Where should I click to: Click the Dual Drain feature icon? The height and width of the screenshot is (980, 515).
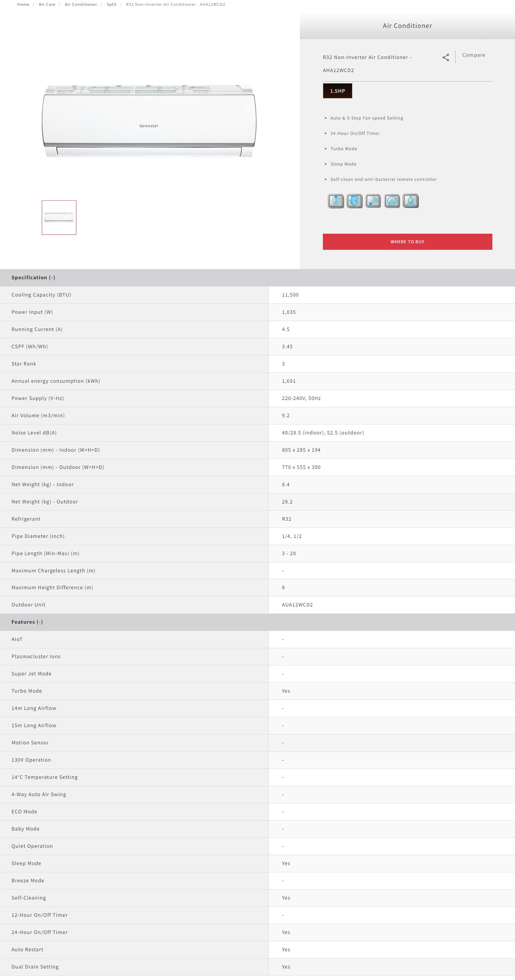click(411, 201)
